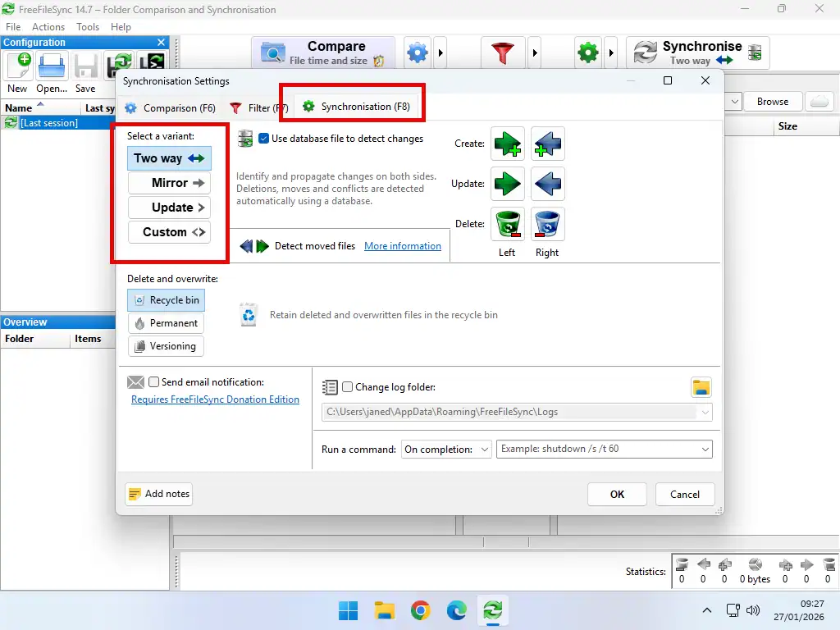
Task: Click the comparison settings gear icon
Action: 417,52
